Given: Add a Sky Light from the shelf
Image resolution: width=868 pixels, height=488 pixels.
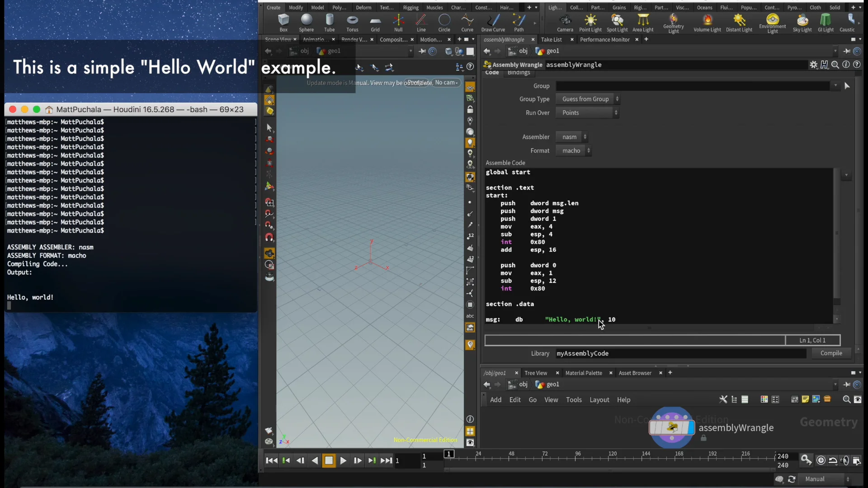Looking at the screenshot, I should (802, 23).
